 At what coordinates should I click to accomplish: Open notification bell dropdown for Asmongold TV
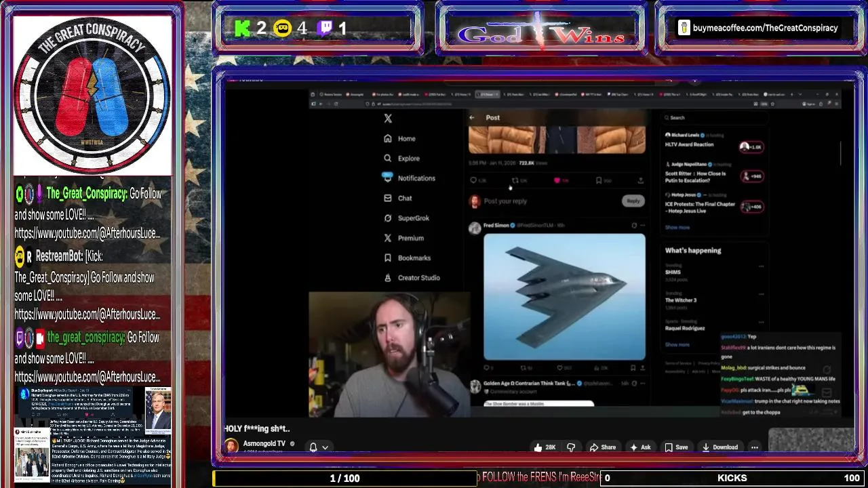(x=319, y=447)
